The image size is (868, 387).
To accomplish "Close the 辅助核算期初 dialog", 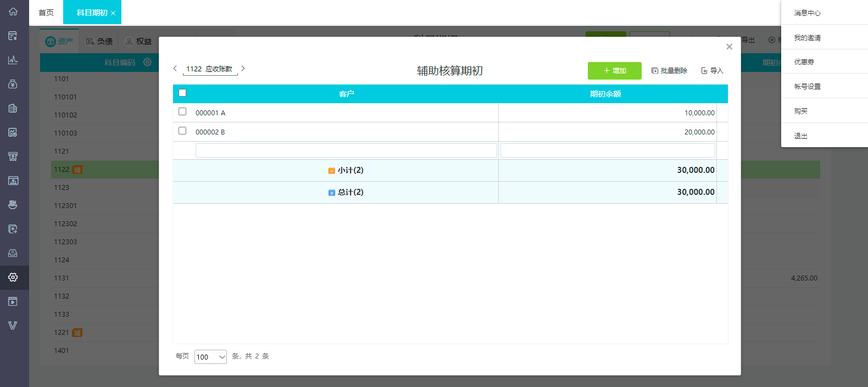I will point(729,47).
